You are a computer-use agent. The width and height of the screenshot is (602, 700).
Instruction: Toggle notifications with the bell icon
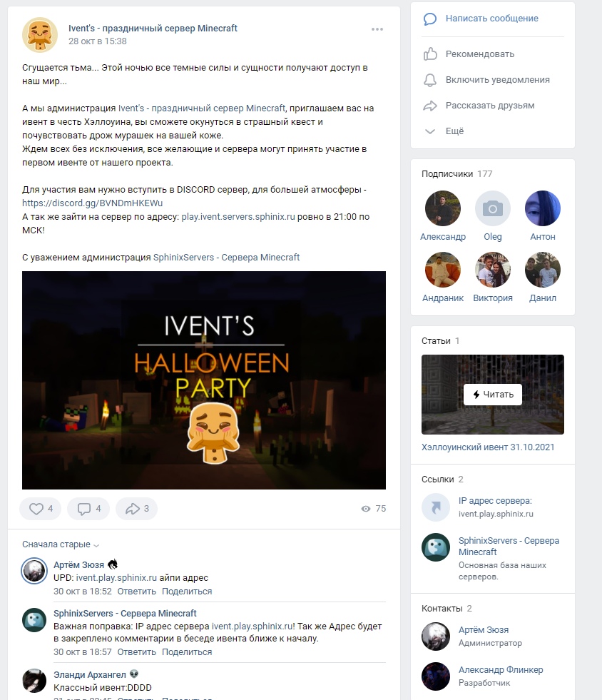click(430, 80)
